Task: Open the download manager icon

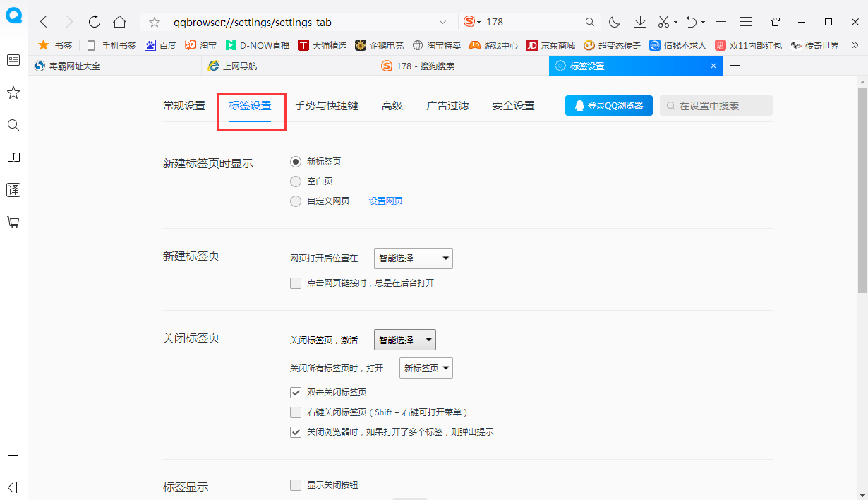Action: (x=639, y=22)
